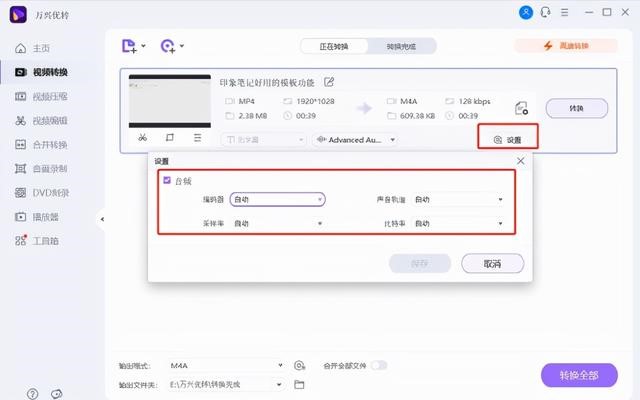640x400 pixels.
Task: Switch to the 正在转换 tab
Action: pos(334,46)
